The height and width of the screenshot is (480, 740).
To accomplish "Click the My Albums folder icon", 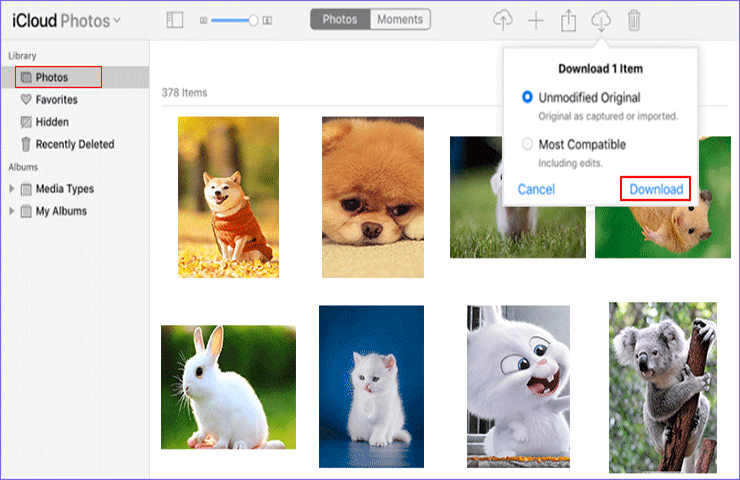I will click(26, 211).
